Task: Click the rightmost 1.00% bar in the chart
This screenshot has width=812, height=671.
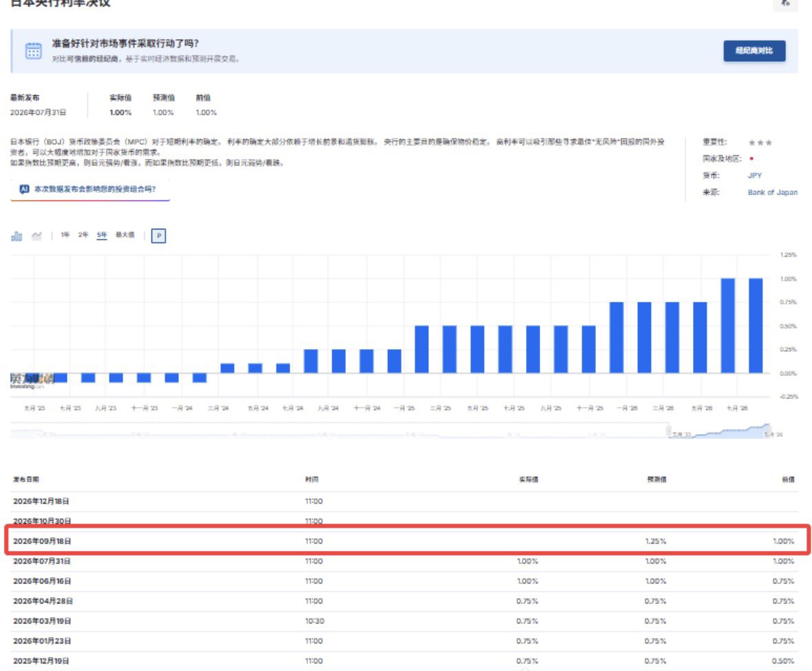Action: [x=756, y=326]
